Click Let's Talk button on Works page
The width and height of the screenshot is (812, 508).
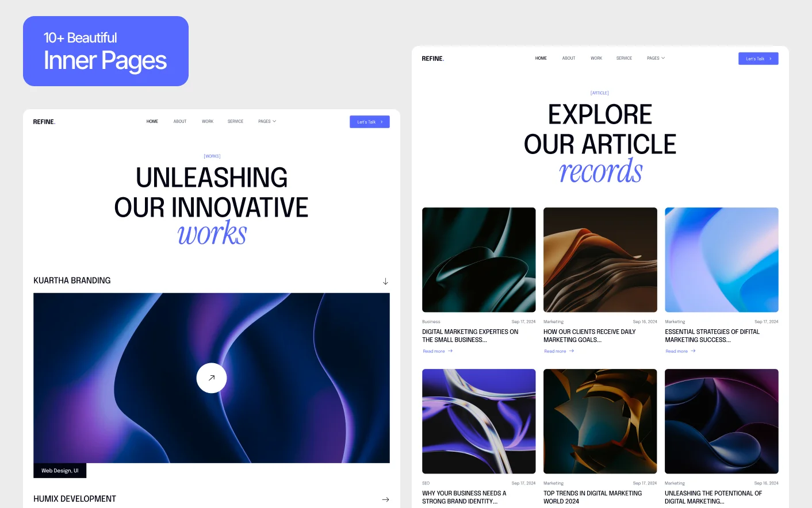click(369, 122)
